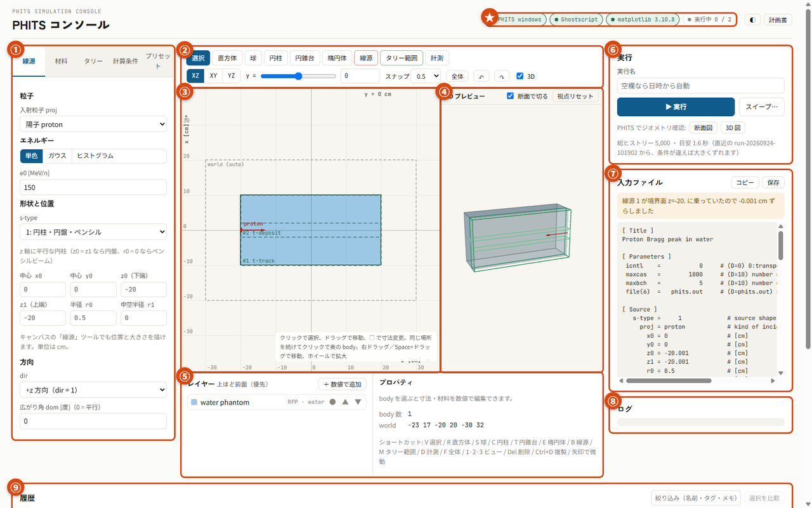Open the s-type source shape dropdown

pyautogui.click(x=93, y=232)
